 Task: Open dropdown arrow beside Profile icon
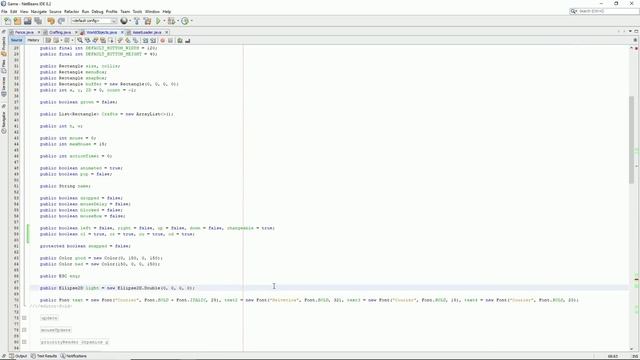coord(191,21)
